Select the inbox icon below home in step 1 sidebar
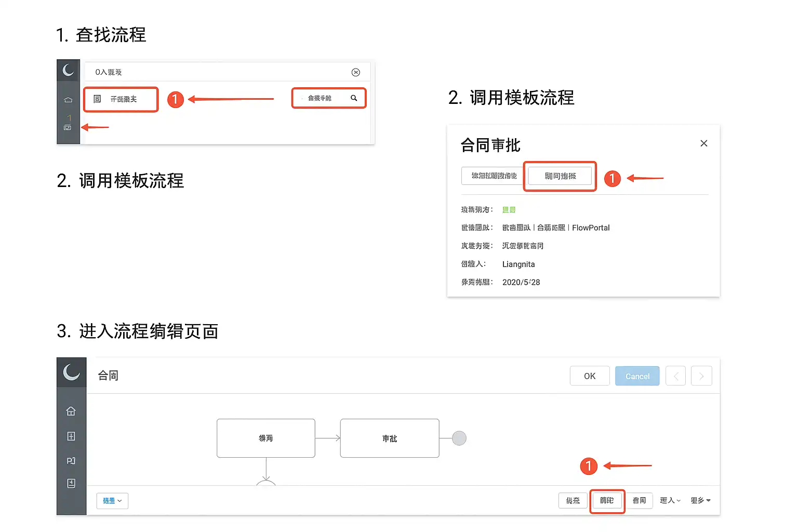 point(68,127)
